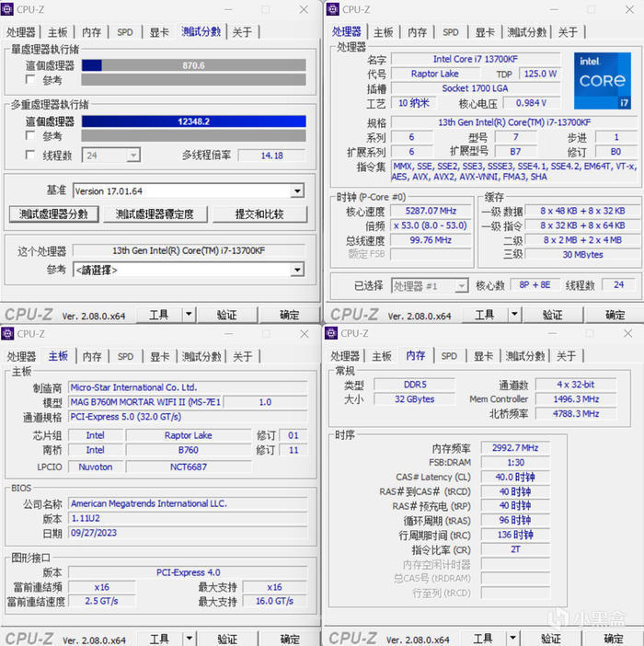Click BIOS date 09/27/2023

click(189, 533)
